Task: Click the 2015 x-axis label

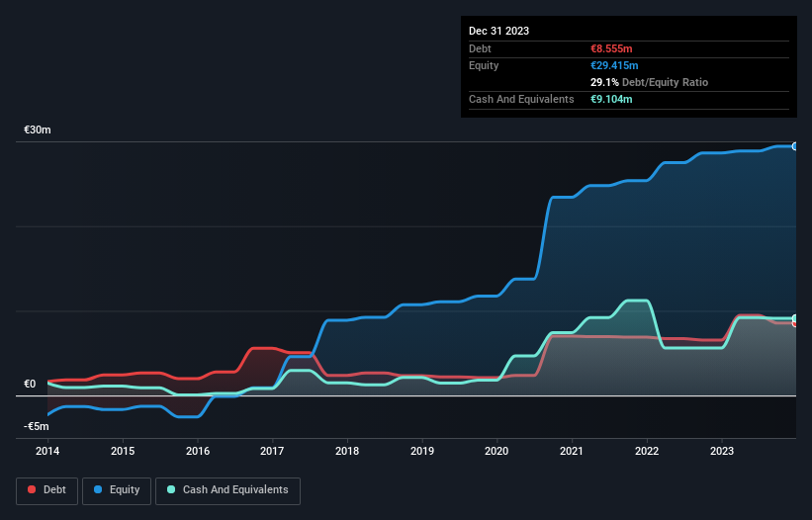Action: pos(123,451)
